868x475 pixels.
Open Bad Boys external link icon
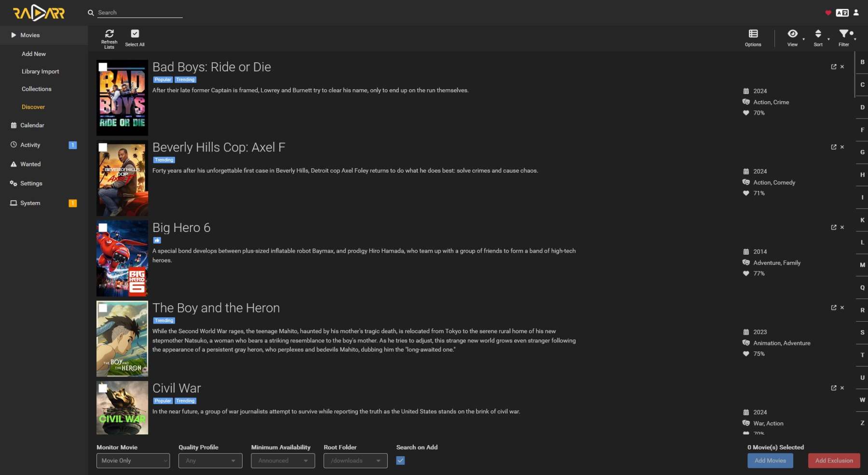(x=834, y=67)
